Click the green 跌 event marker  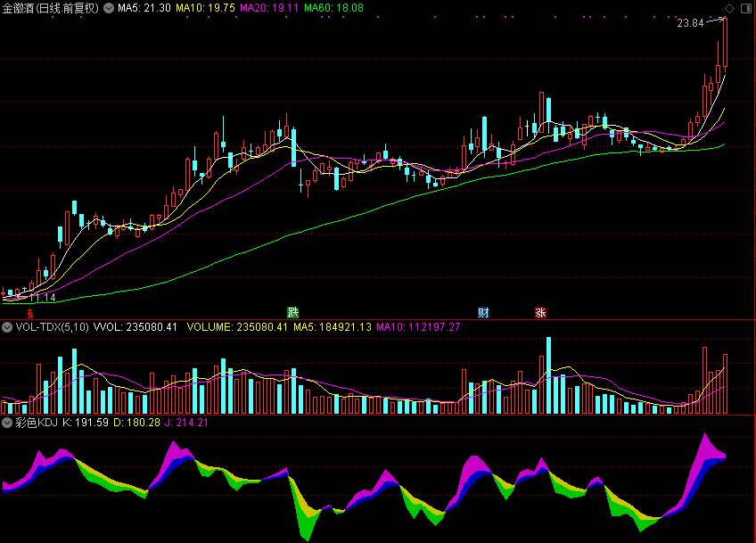(293, 312)
